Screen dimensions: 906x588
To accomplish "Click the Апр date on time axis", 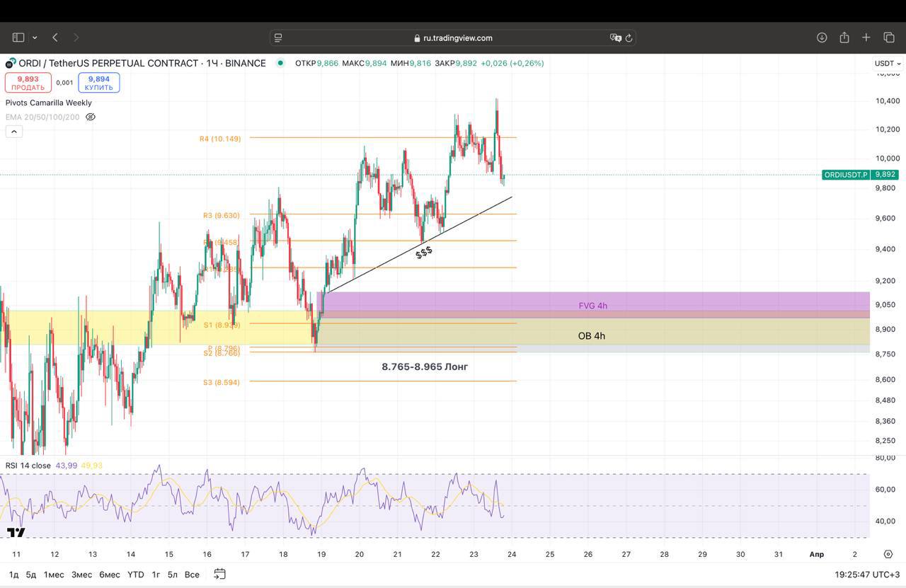I will click(x=816, y=555).
